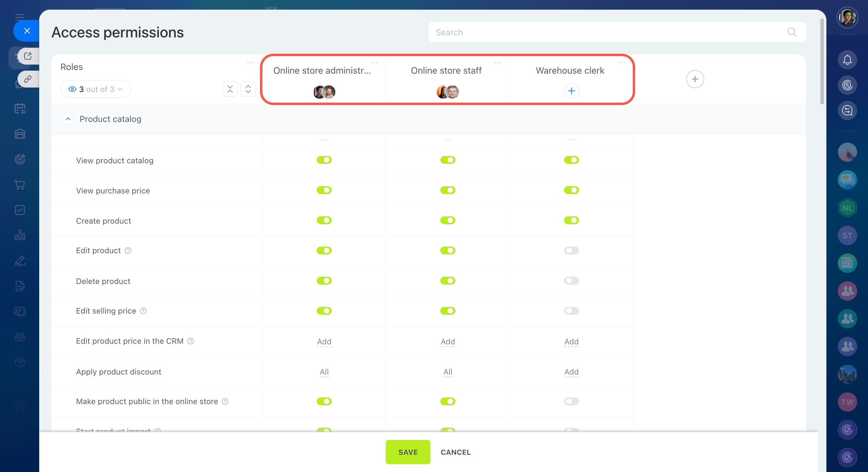
Task: Toggle View purchase price for Online store administrator
Action: click(324, 190)
